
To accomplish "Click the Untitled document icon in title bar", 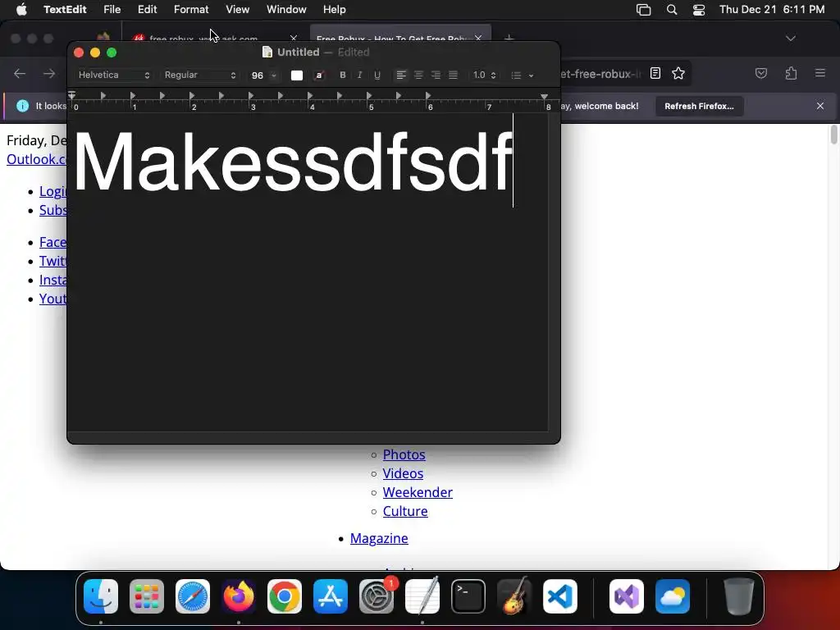I will tap(267, 52).
